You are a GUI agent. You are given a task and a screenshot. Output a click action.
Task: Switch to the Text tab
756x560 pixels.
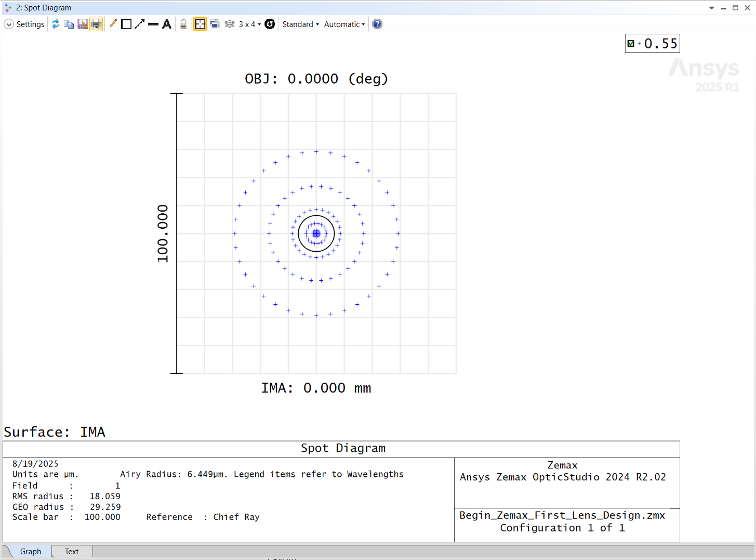(x=72, y=552)
